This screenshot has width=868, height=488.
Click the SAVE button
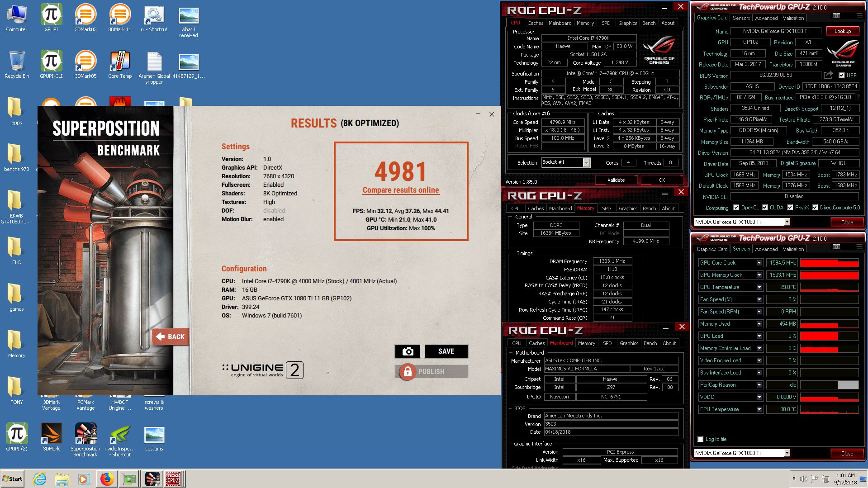pyautogui.click(x=446, y=351)
